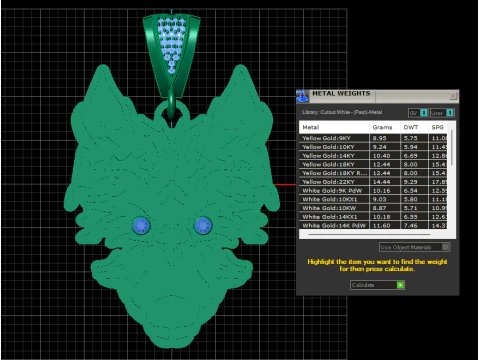The height and width of the screenshot is (360, 480).
Task: Select the Yellow Gold:14KY row
Action: click(x=373, y=156)
